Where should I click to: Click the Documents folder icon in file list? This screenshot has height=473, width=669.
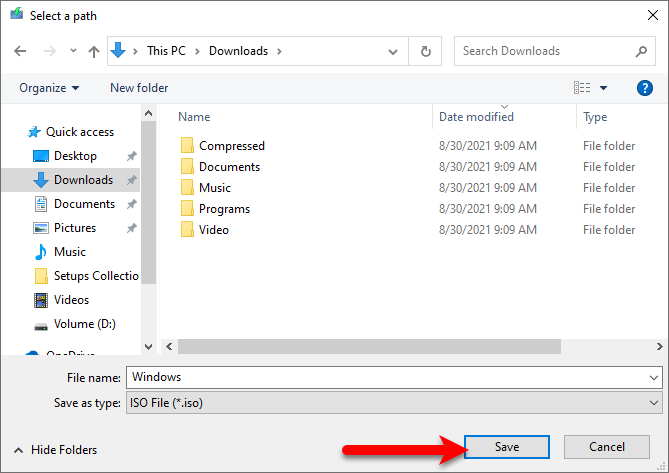coord(187,166)
